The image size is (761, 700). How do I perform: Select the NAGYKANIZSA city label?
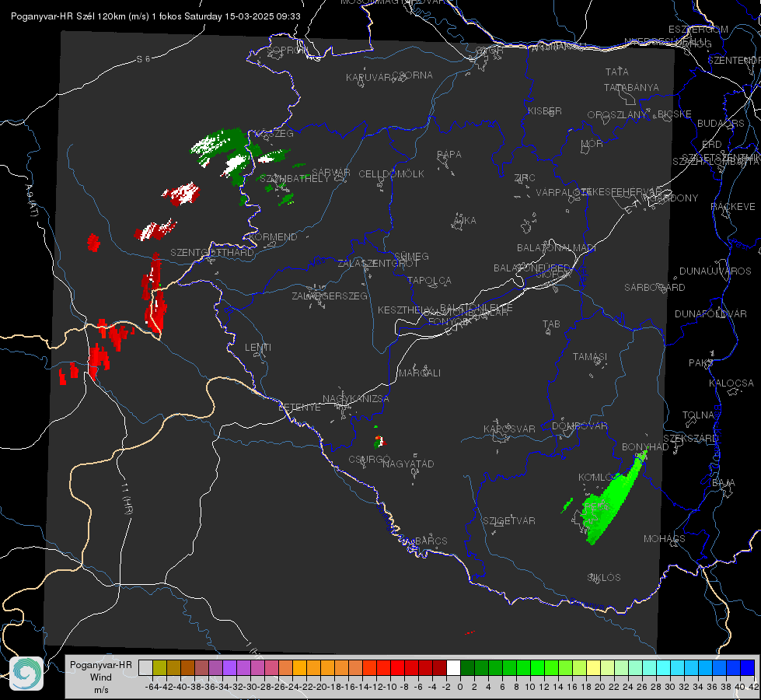tap(356, 399)
